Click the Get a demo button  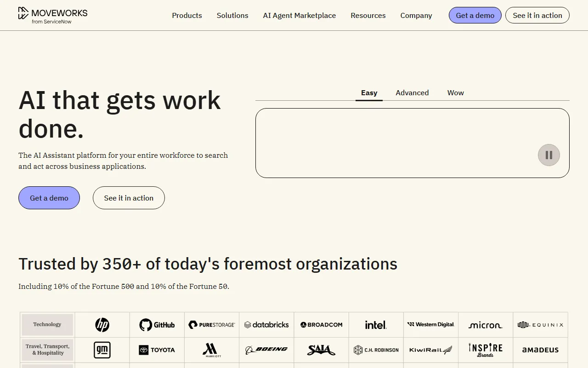coord(475,15)
